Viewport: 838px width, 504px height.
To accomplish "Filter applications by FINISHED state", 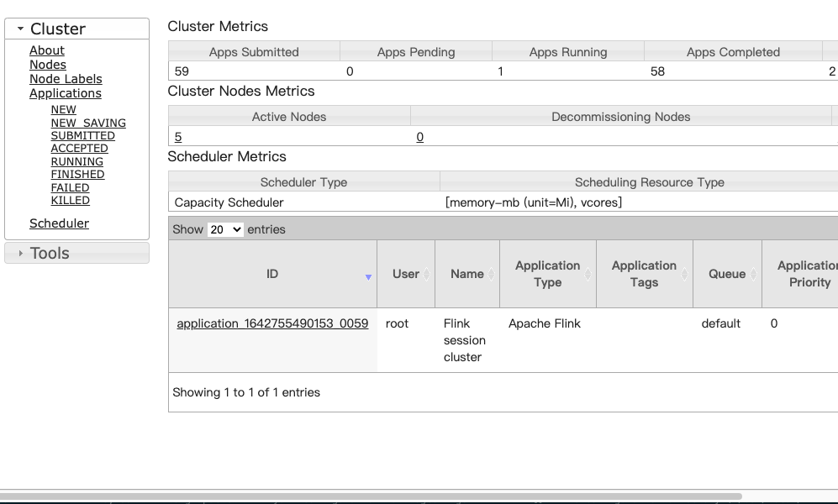I will [77, 175].
